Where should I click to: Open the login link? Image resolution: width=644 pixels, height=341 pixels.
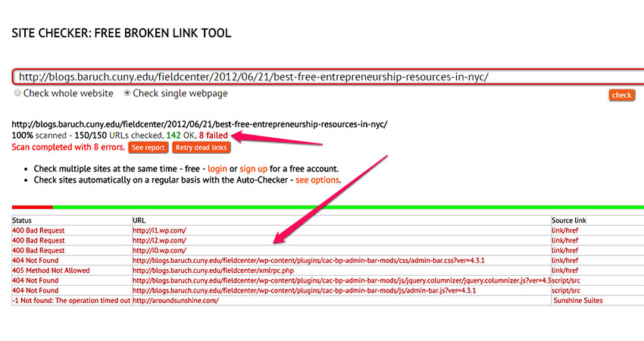217,169
